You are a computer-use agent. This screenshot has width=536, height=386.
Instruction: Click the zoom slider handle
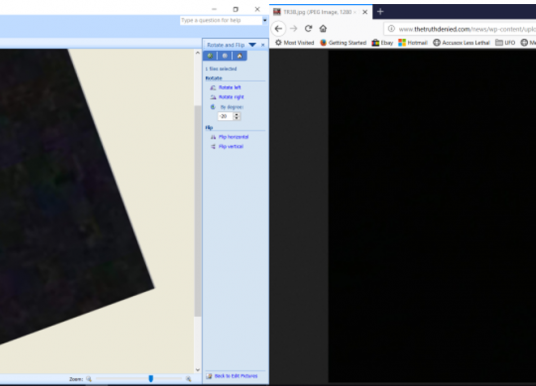(151, 378)
